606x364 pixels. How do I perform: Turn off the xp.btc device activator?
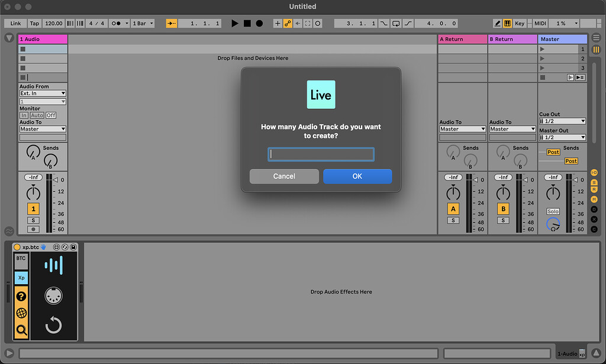click(17, 247)
